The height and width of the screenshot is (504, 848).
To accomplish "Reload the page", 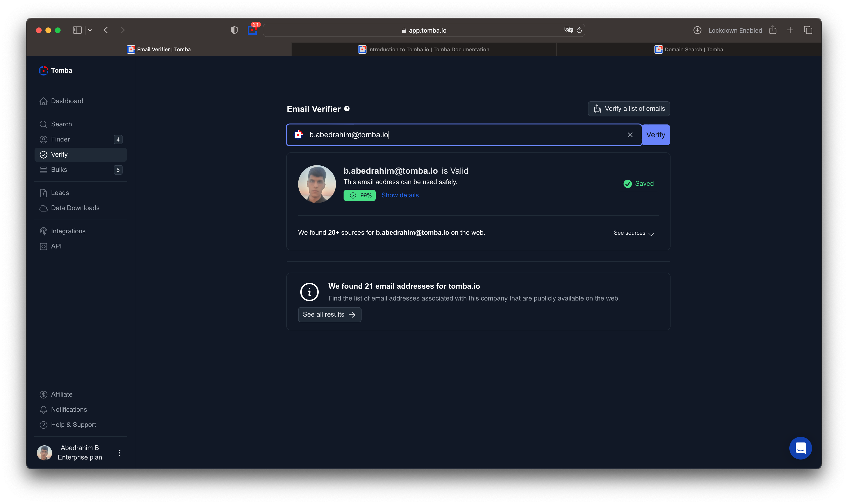I will tap(579, 30).
